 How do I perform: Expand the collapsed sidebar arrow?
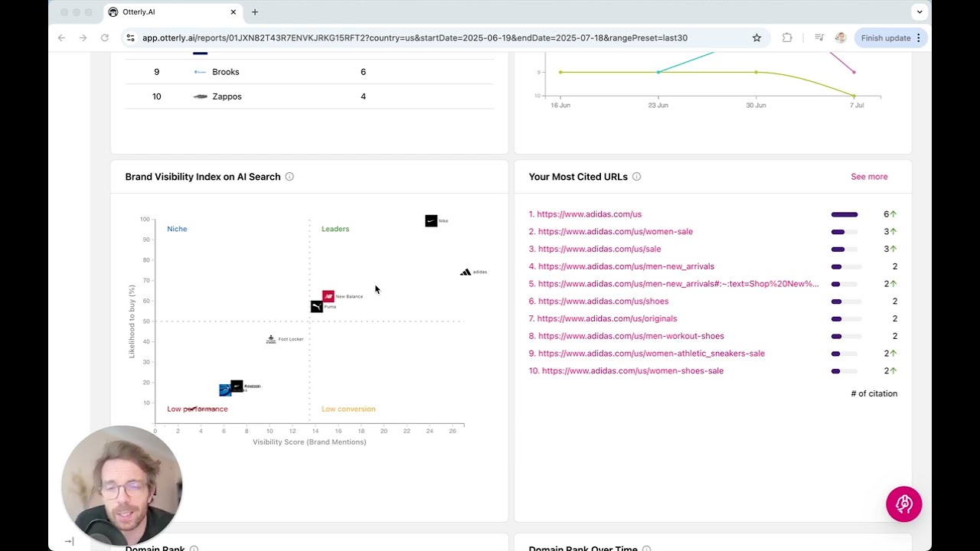click(69, 541)
